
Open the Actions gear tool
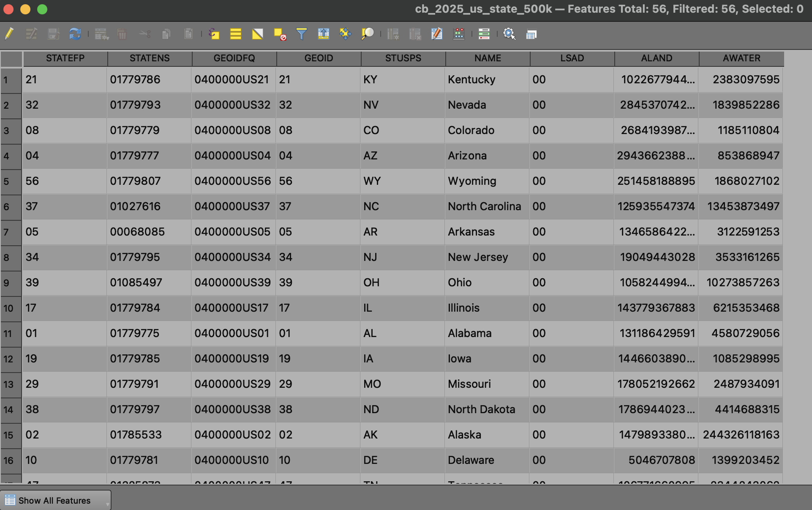point(510,34)
